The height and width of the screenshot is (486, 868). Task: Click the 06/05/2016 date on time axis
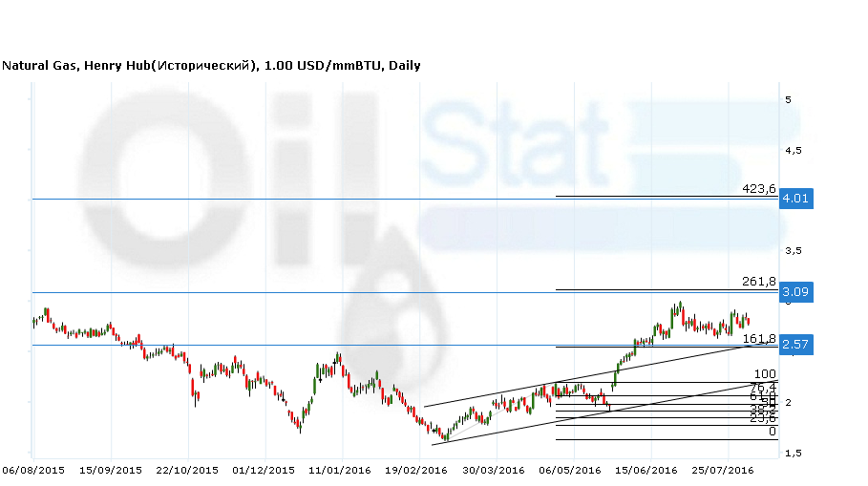571,470
